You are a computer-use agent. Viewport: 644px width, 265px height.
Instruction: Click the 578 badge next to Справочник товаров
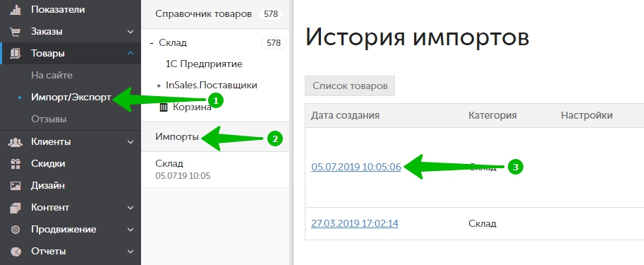click(271, 14)
